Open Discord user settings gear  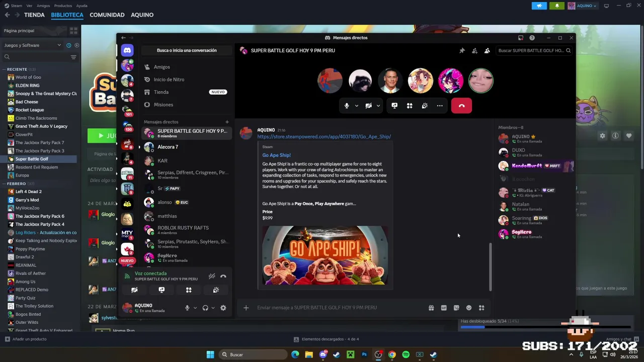(223, 308)
